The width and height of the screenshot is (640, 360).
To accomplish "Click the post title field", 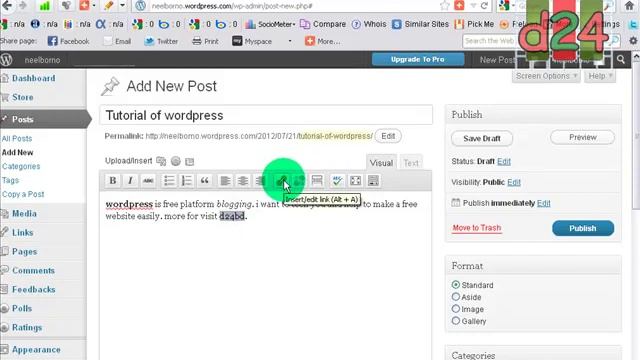I will coord(266,115).
